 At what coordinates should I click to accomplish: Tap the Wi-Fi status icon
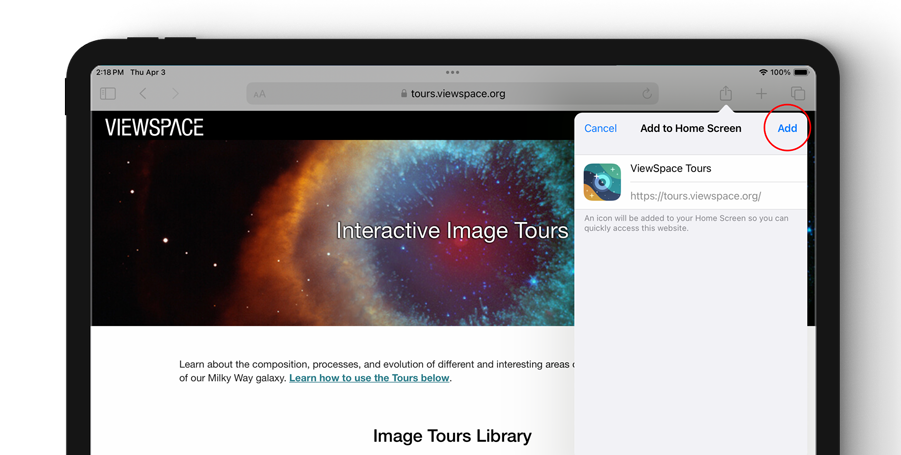763,72
